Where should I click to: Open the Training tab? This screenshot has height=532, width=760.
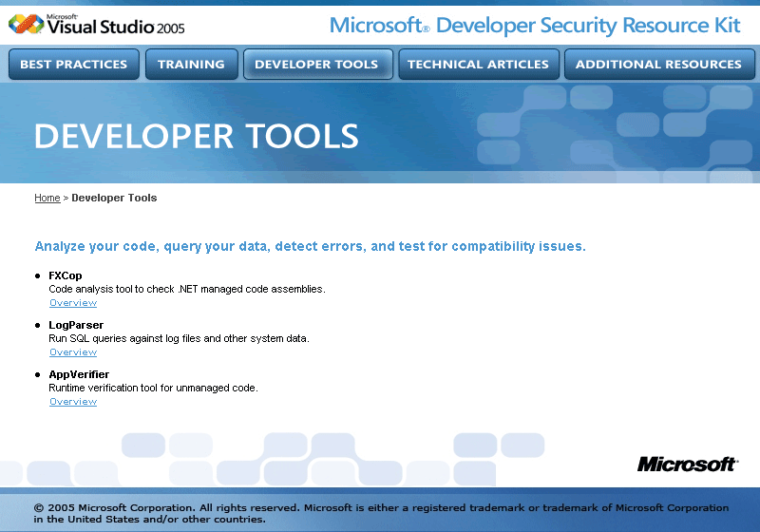coord(192,64)
